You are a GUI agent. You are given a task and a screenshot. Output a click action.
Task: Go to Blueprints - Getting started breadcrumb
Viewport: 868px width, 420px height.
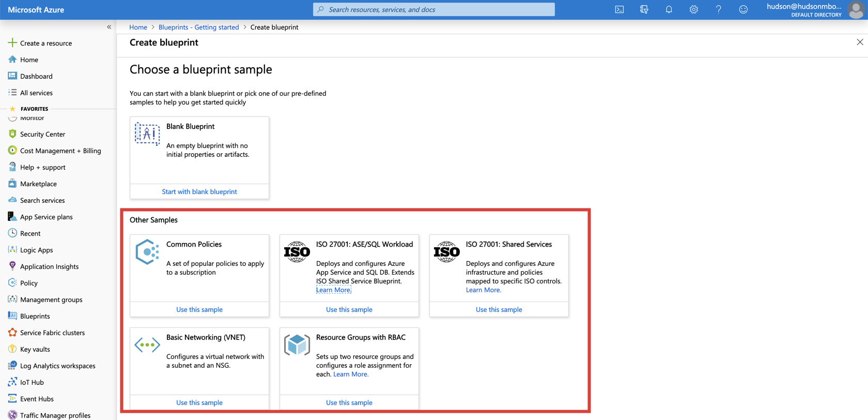(x=198, y=27)
